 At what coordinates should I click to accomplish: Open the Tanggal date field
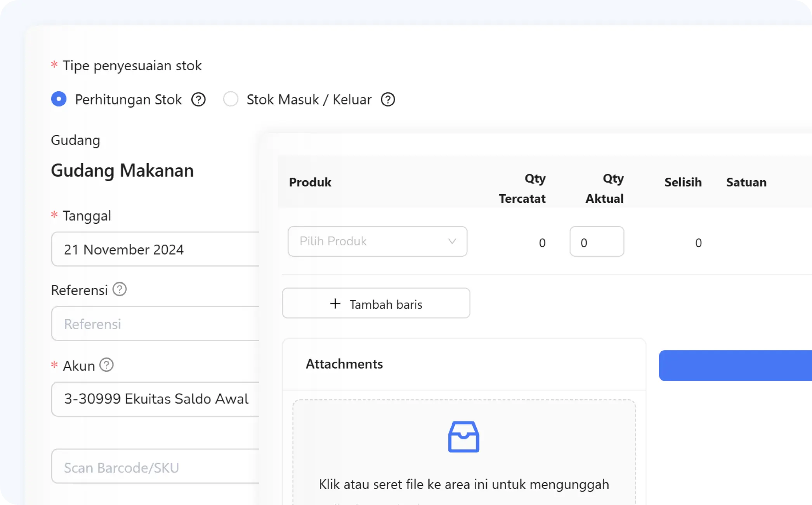click(155, 249)
